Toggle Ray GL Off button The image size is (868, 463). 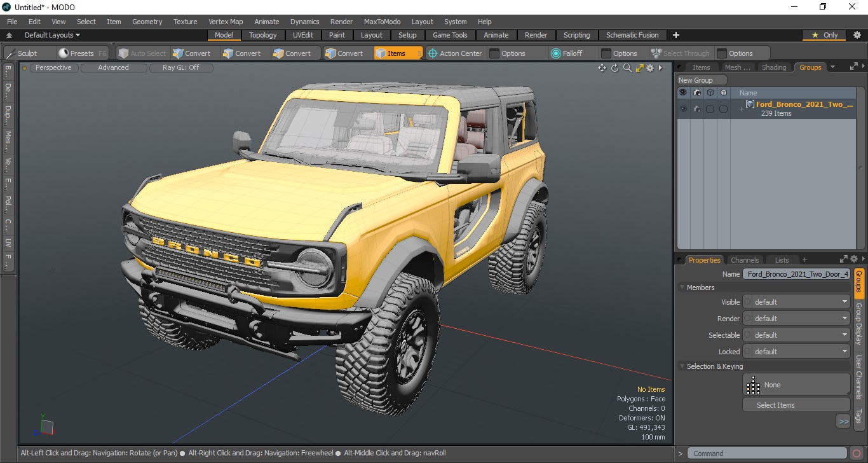[x=180, y=68]
